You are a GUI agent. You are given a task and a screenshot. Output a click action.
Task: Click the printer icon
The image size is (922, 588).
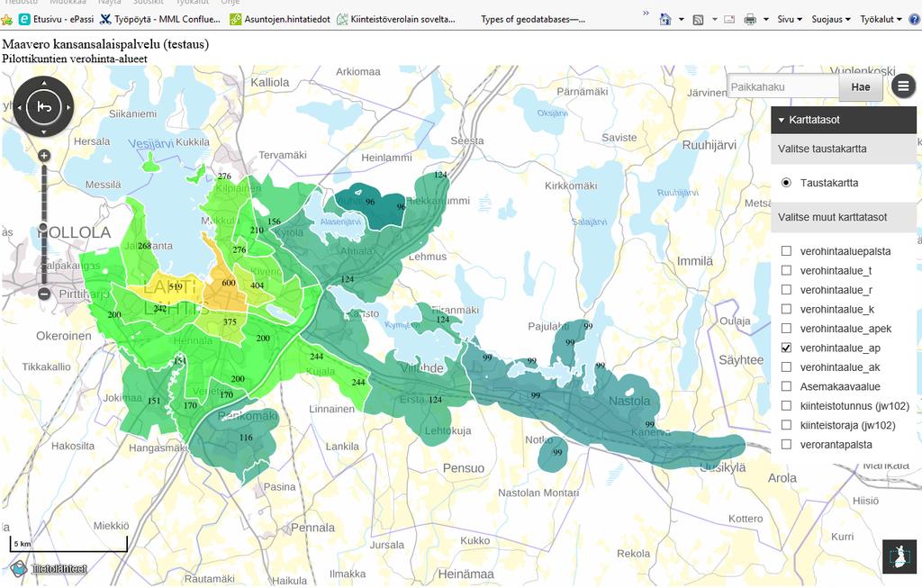(x=750, y=20)
